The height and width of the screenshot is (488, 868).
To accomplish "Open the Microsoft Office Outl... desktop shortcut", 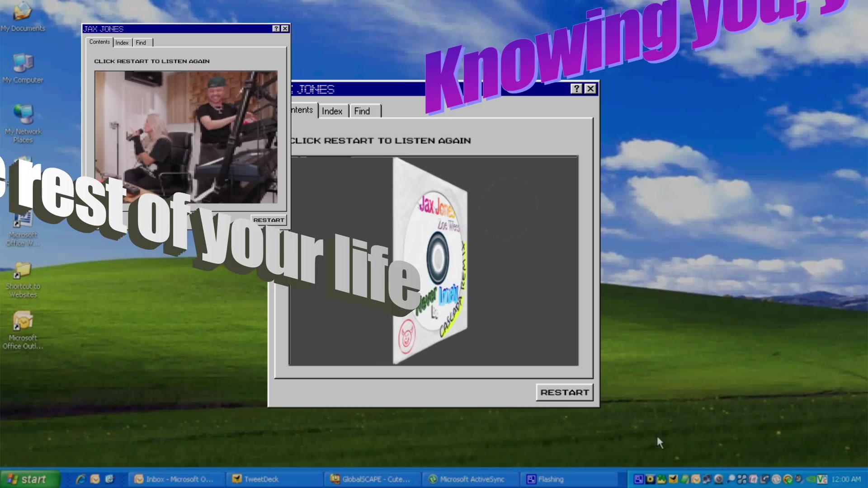I will point(23,331).
